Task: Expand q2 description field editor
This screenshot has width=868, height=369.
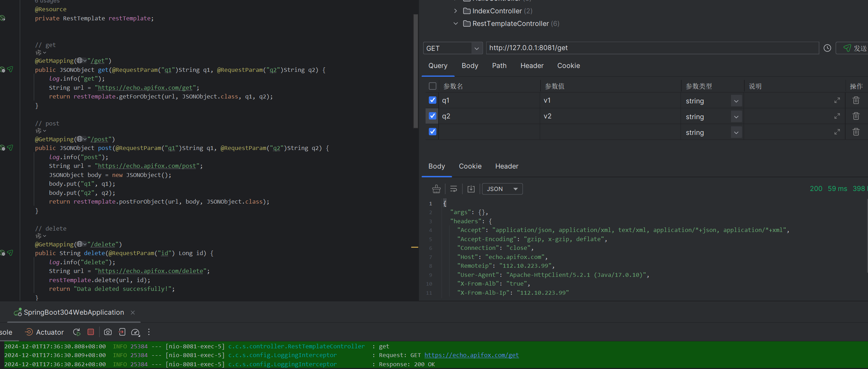Action: [837, 116]
